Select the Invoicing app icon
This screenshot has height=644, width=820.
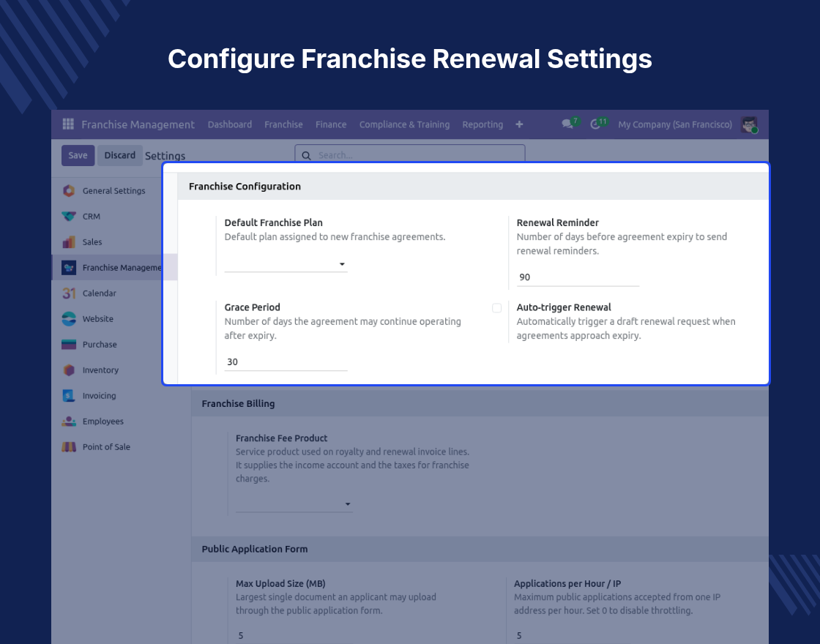(69, 396)
